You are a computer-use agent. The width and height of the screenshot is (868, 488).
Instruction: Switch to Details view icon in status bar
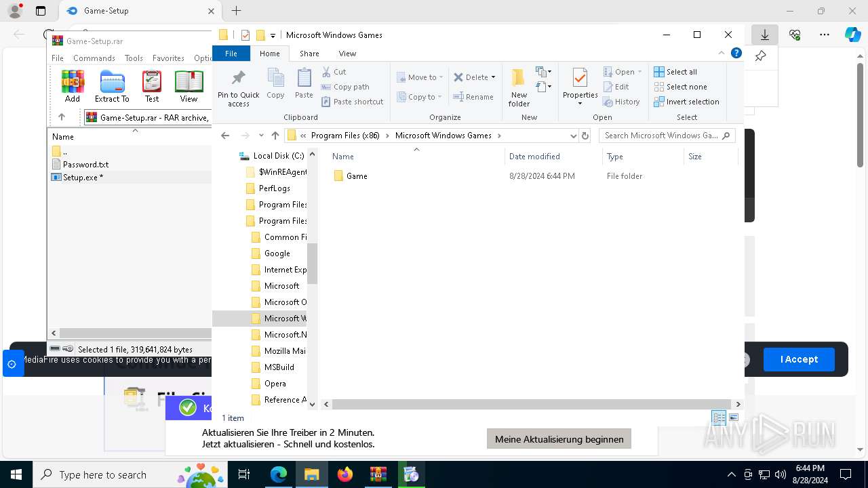[719, 418]
